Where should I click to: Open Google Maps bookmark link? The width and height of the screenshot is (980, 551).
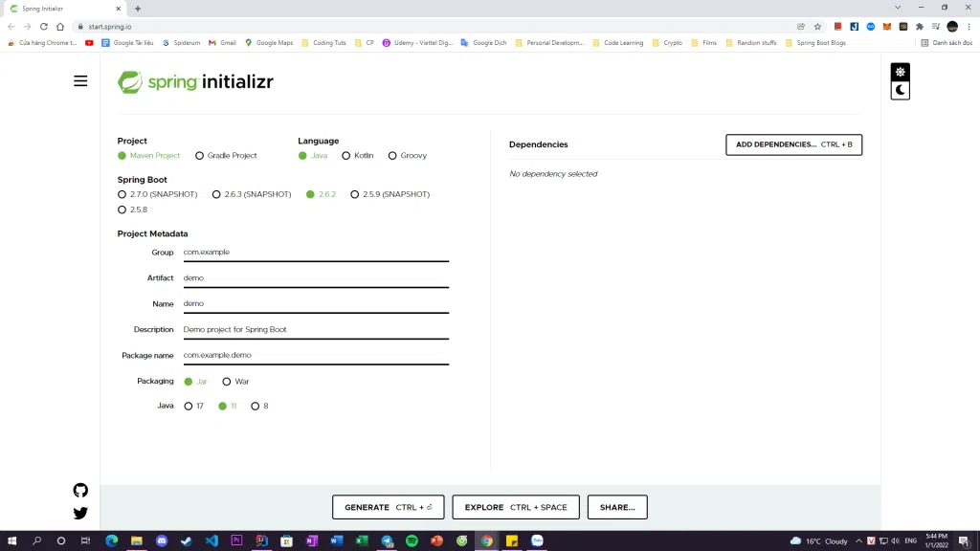[269, 43]
